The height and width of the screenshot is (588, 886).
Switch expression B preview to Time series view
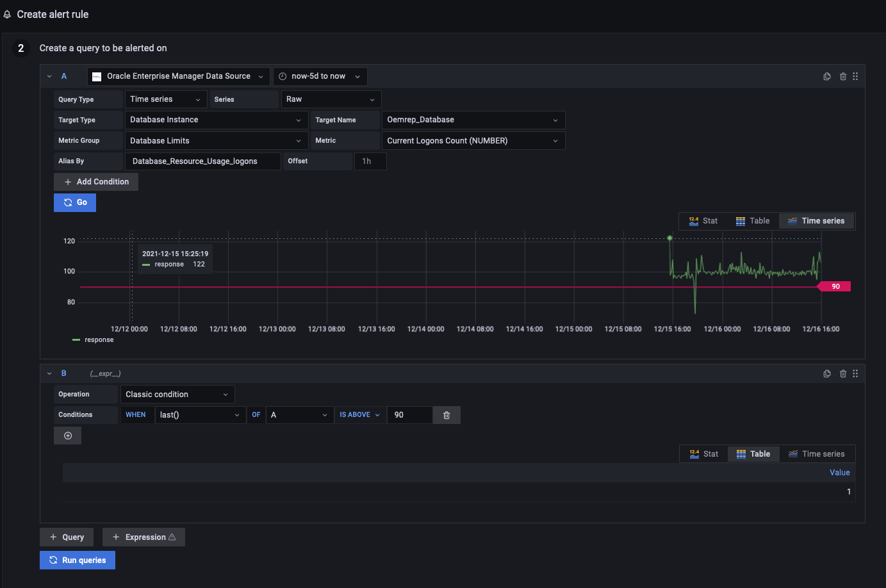click(817, 453)
